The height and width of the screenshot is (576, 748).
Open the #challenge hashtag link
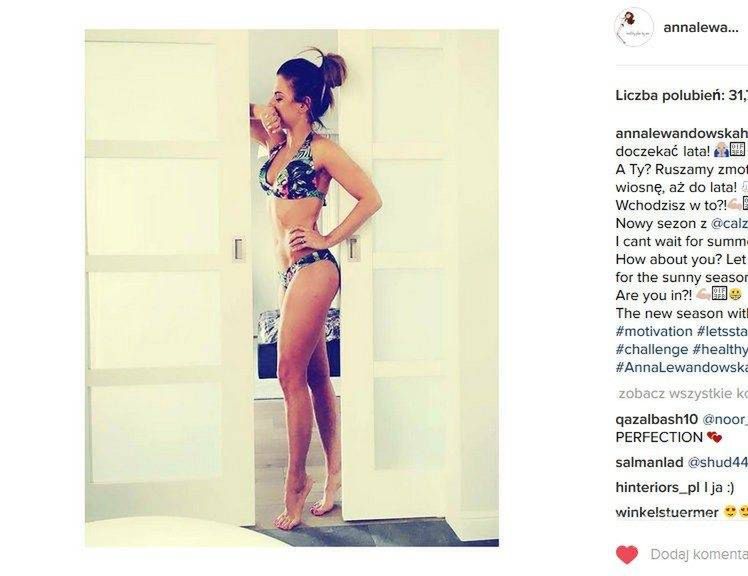coord(652,349)
